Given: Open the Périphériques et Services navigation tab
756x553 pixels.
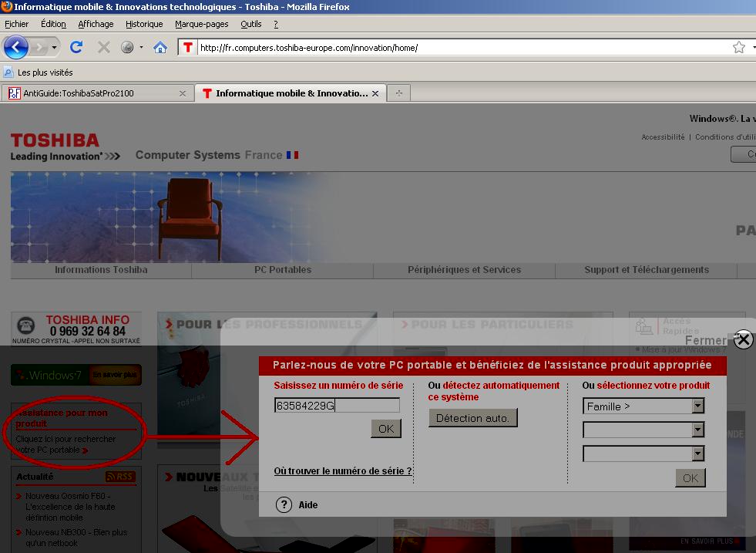Looking at the screenshot, I should click(x=464, y=270).
